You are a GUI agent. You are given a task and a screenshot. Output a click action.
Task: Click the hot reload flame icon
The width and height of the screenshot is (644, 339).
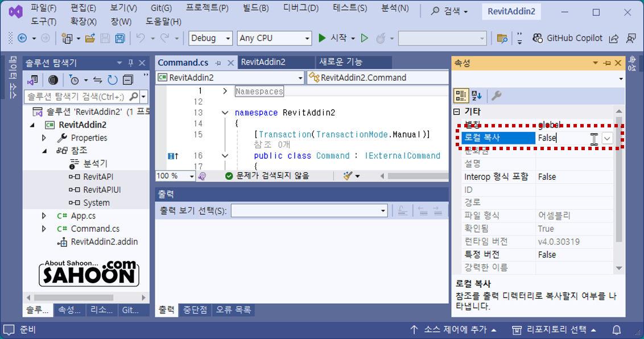coord(381,38)
